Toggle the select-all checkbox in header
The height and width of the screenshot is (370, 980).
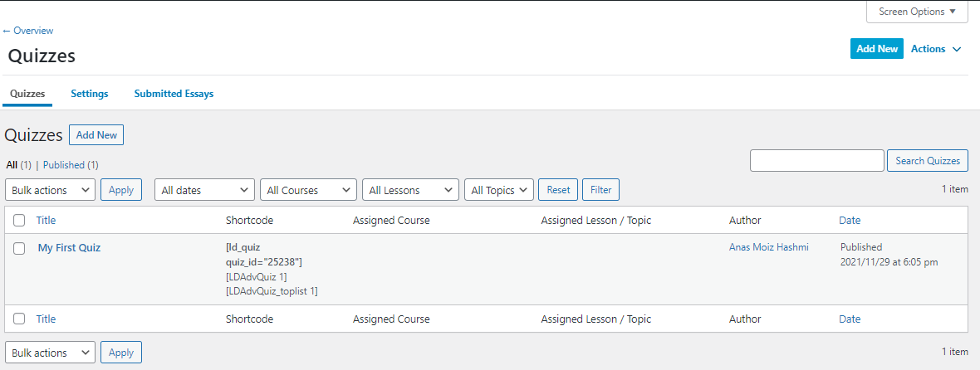click(x=19, y=220)
